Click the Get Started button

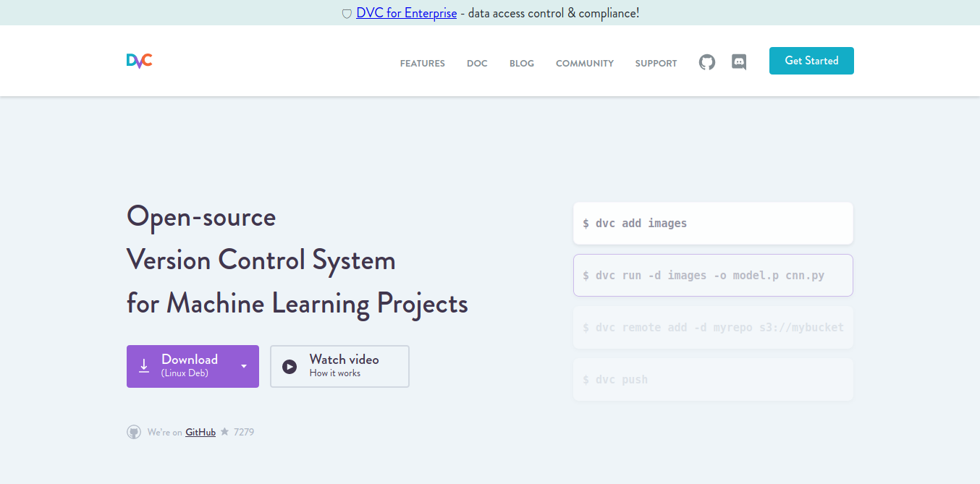point(811,61)
